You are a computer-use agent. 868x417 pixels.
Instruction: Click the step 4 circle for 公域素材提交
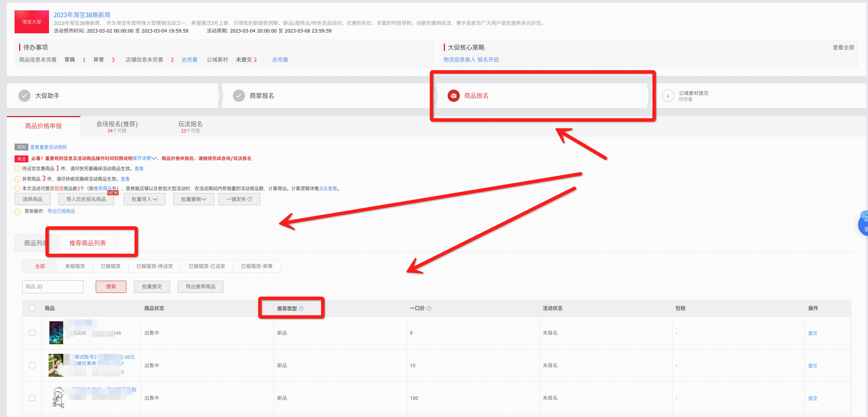(x=668, y=96)
